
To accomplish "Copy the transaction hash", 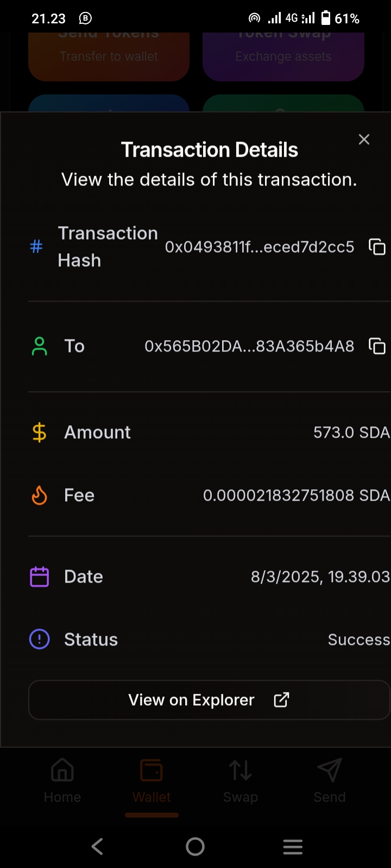I will [377, 247].
